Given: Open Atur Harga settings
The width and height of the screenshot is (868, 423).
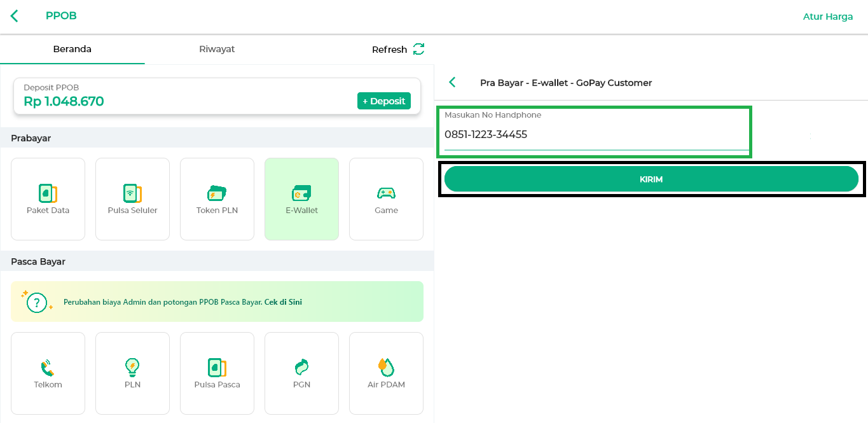Looking at the screenshot, I should tap(828, 17).
